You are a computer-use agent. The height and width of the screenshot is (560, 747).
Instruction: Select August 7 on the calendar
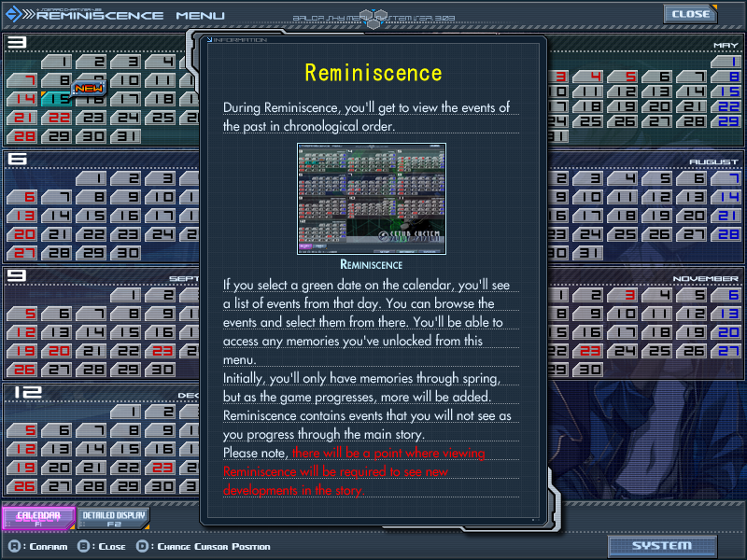726,178
